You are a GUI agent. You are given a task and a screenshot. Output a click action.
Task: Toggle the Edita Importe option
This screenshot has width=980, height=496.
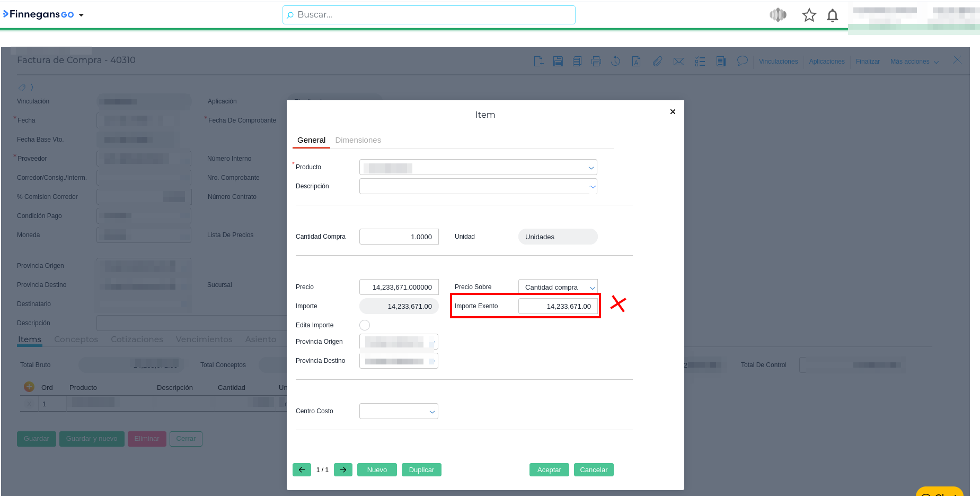pyautogui.click(x=365, y=325)
